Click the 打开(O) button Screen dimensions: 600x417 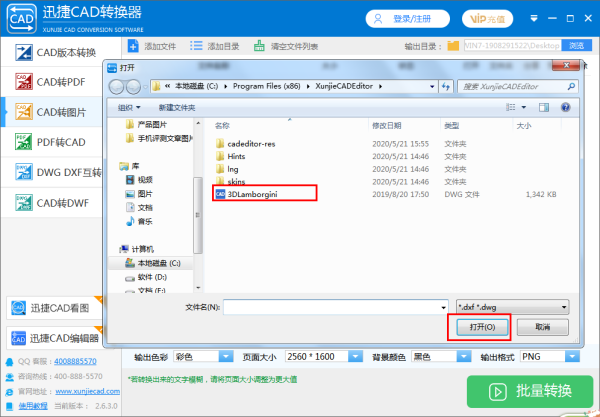482,327
